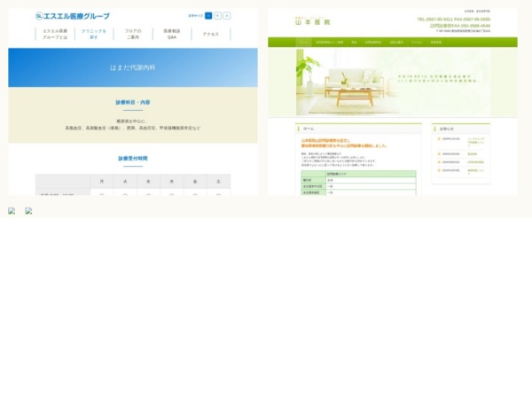Open ホーム tab in the green navbar
The width and height of the screenshot is (532, 399).
coord(303,43)
